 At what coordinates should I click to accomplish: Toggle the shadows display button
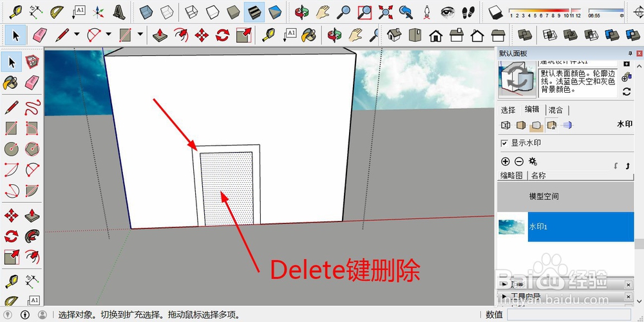496,12
